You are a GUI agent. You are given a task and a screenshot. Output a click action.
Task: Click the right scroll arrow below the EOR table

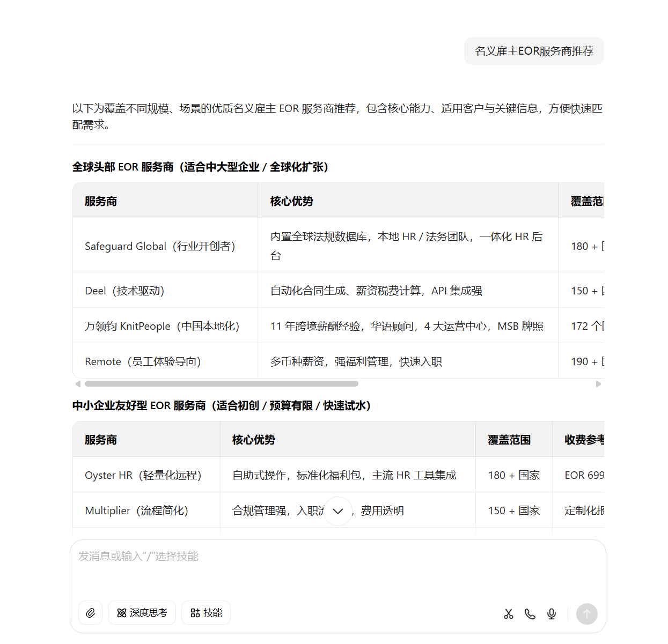tap(599, 384)
